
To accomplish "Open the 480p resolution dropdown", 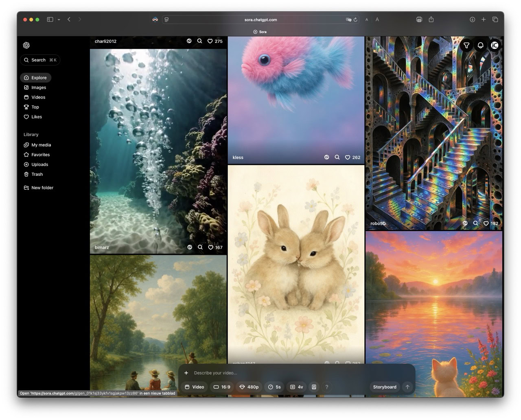I will click(249, 387).
